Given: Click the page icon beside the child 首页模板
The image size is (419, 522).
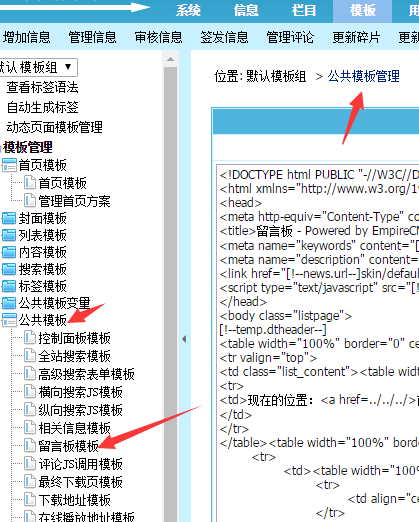Looking at the screenshot, I should coord(30,183).
